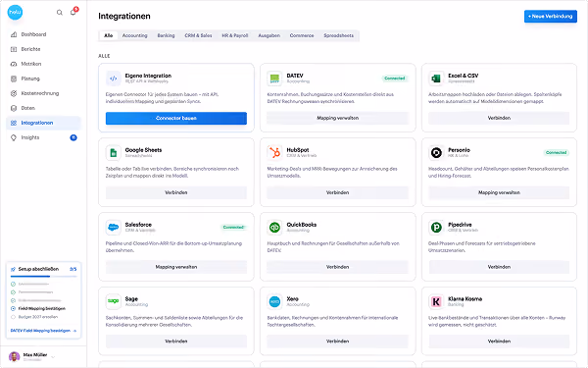Click Mapping verwalten on the Personio card
Image resolution: width=588 pixels, height=368 pixels.
[x=499, y=192]
